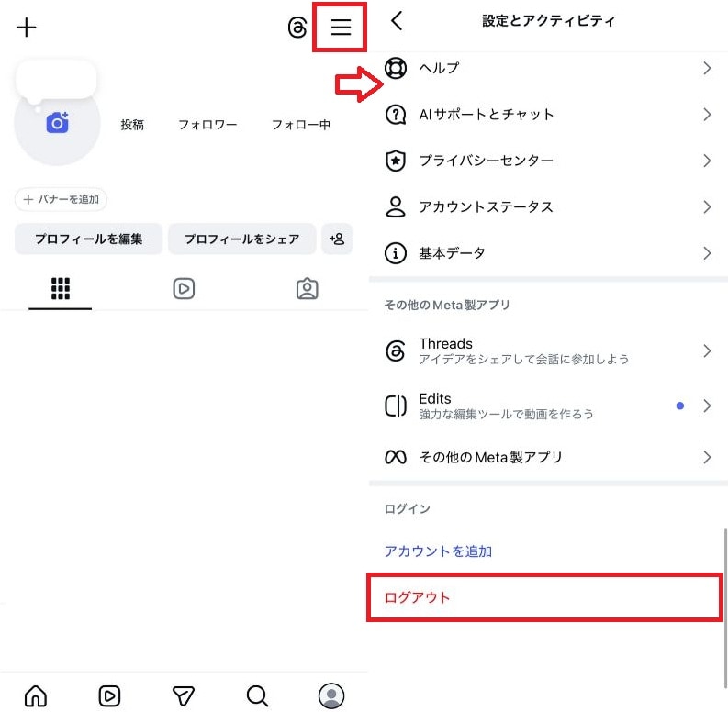Tap フォロー中 count label
Image resolution: width=728 pixels, height=712 pixels.
pyautogui.click(x=301, y=125)
